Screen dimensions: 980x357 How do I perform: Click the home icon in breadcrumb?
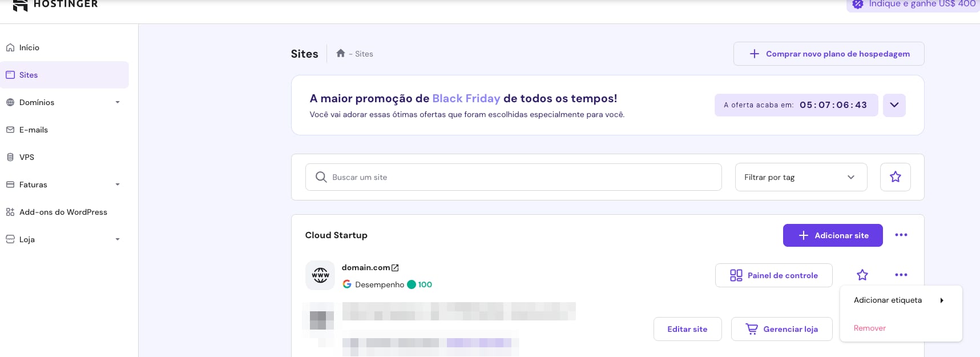point(340,53)
